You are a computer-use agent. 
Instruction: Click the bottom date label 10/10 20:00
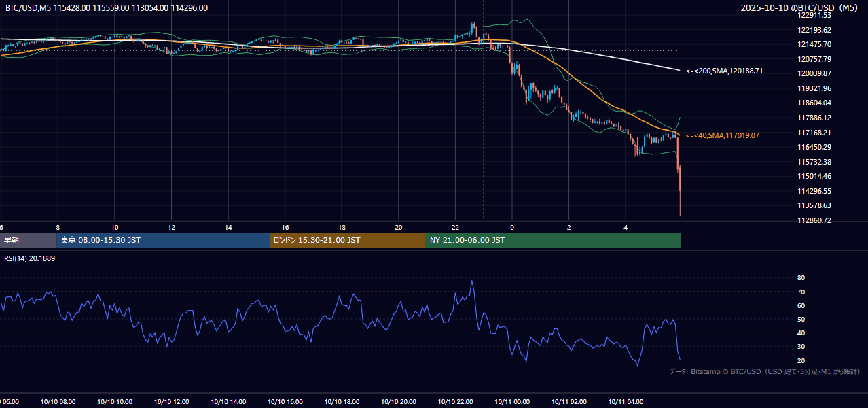point(399,402)
